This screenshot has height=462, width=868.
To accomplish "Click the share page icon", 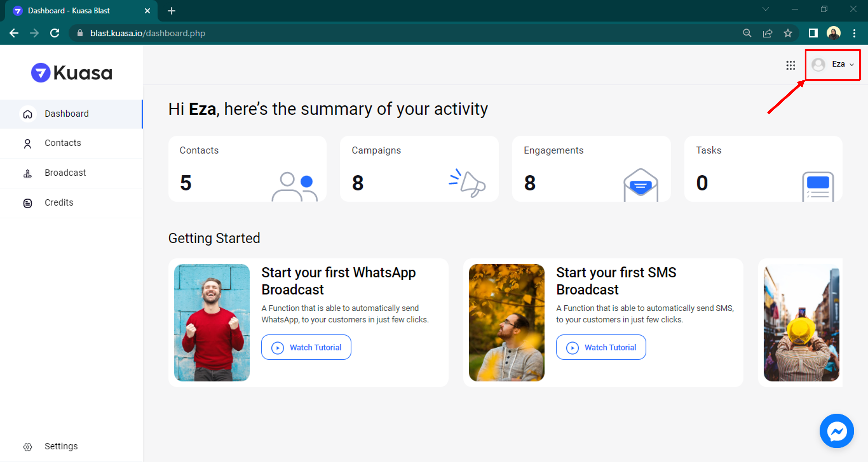I will click(x=767, y=33).
